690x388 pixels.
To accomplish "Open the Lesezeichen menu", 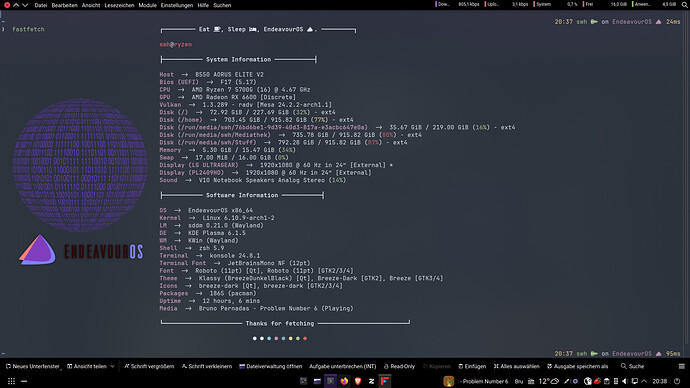I will click(x=119, y=5).
